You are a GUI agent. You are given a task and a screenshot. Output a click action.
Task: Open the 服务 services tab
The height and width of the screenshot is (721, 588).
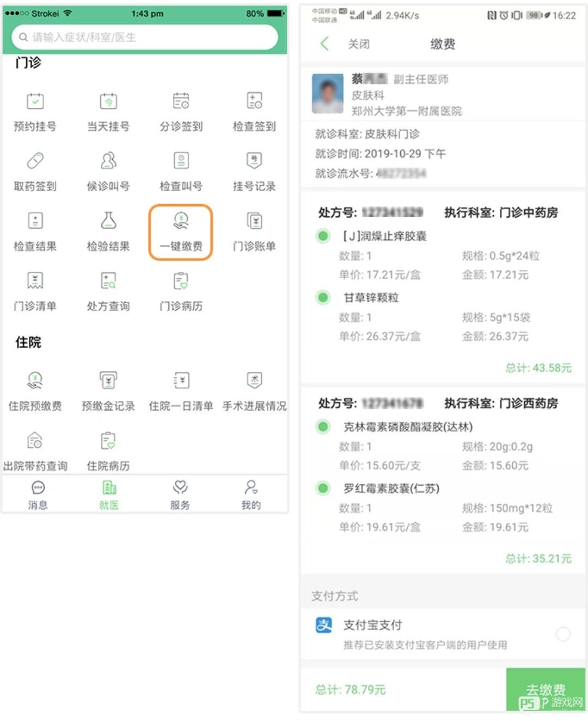[x=180, y=494]
